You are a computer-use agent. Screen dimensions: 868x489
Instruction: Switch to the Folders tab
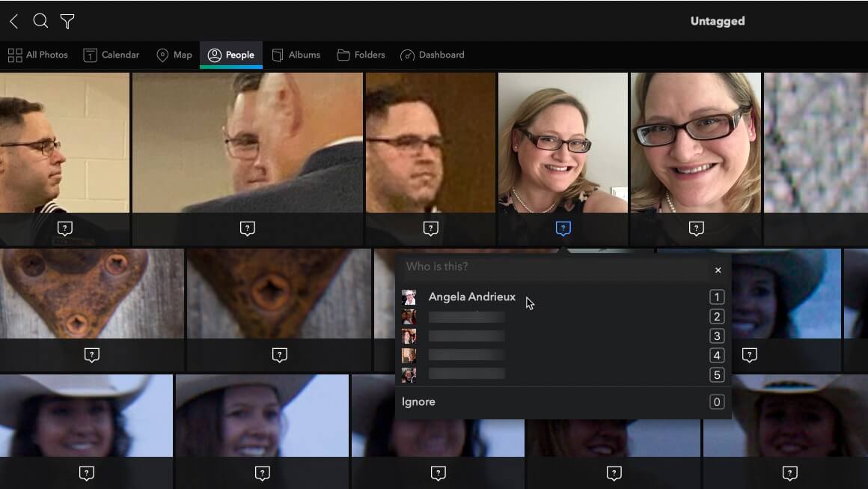(361, 55)
